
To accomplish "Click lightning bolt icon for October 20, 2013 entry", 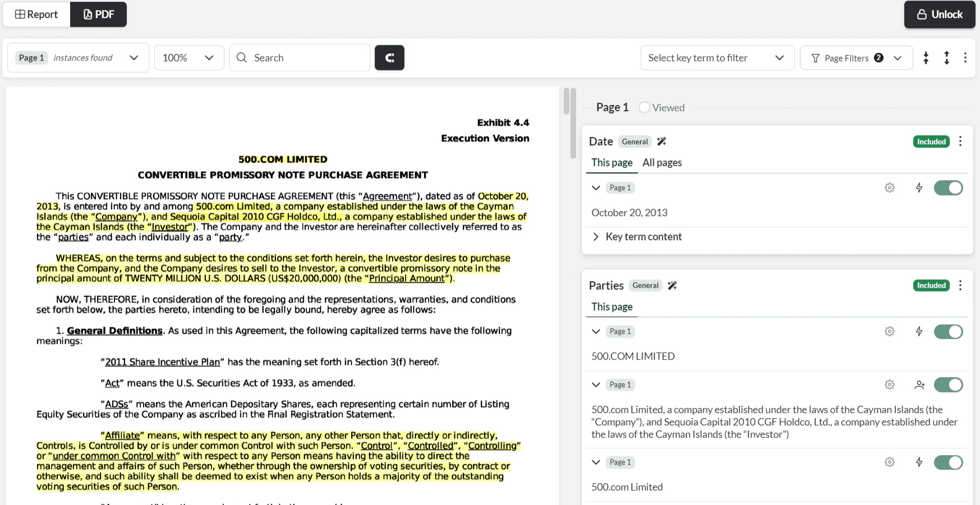I will pos(919,188).
